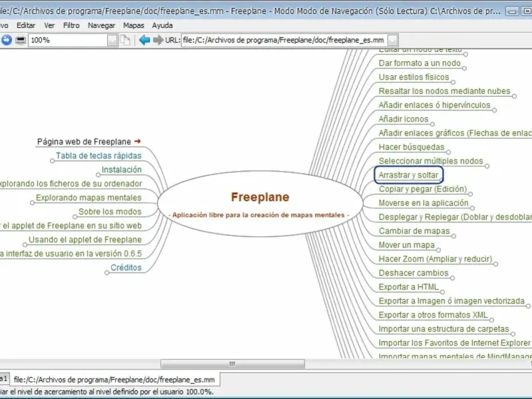This screenshot has width=532, height=399.
Task: Expand fold circle of Hacer búsquedas
Action: [448, 152]
